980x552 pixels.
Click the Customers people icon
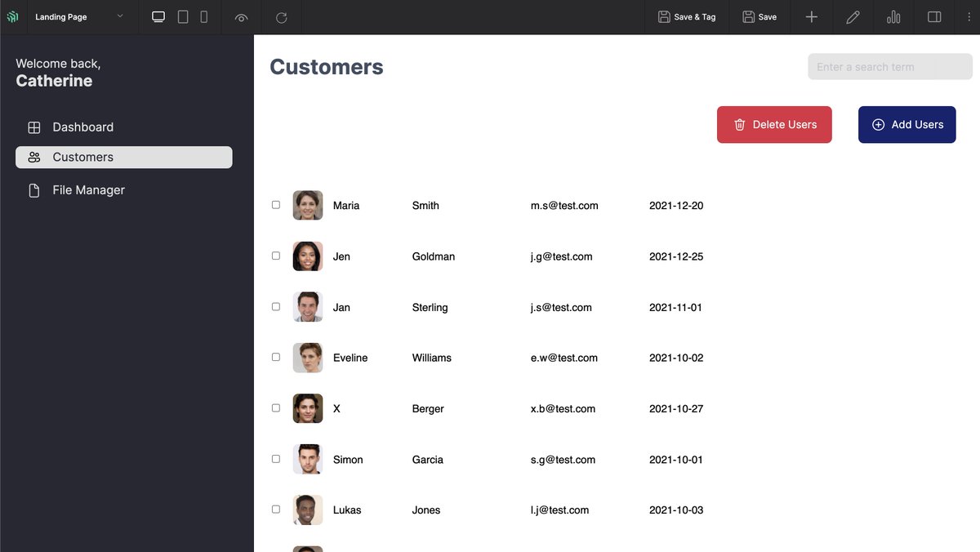click(x=34, y=158)
